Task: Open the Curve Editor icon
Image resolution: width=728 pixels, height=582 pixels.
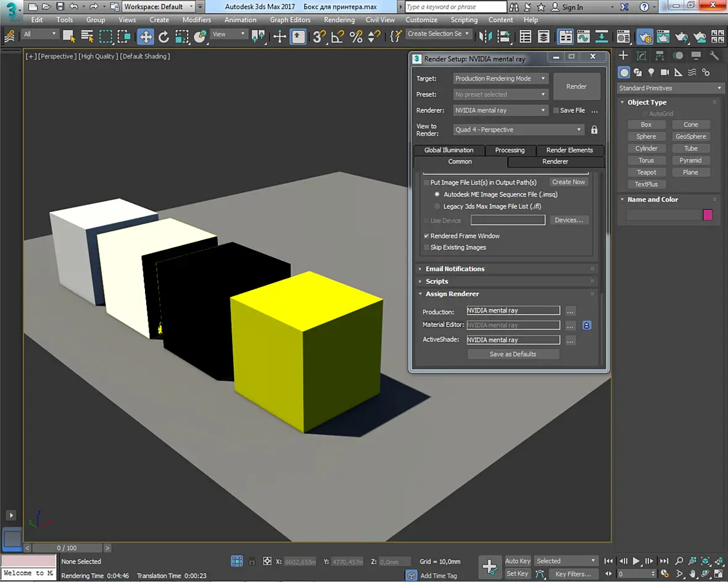Action: click(584, 36)
